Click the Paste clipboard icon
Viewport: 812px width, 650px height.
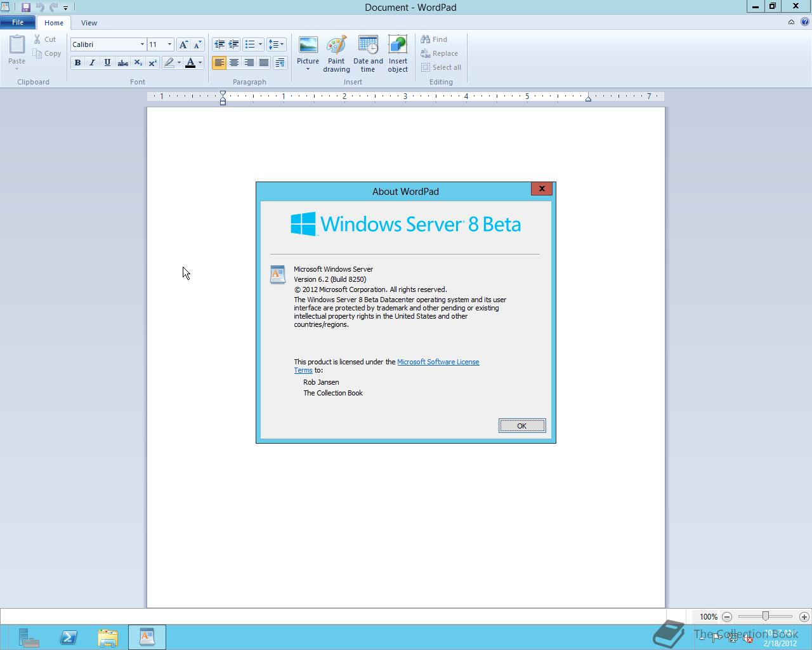[x=17, y=46]
